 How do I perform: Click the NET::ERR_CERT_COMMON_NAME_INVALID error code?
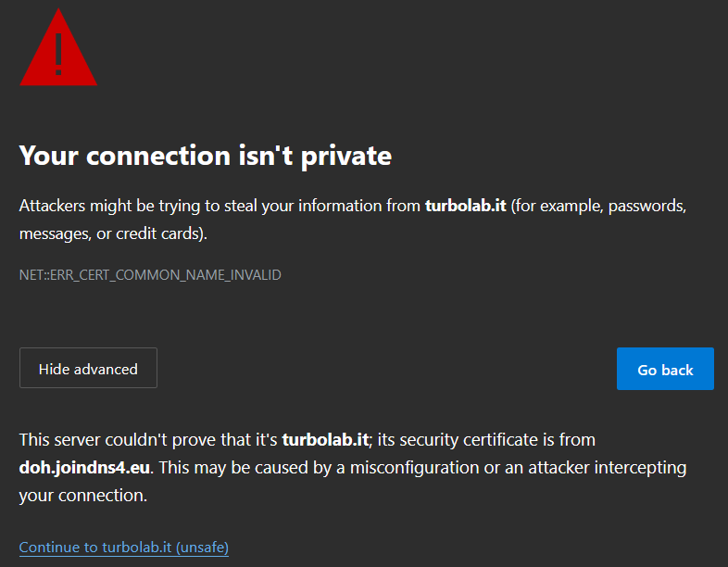click(150, 274)
